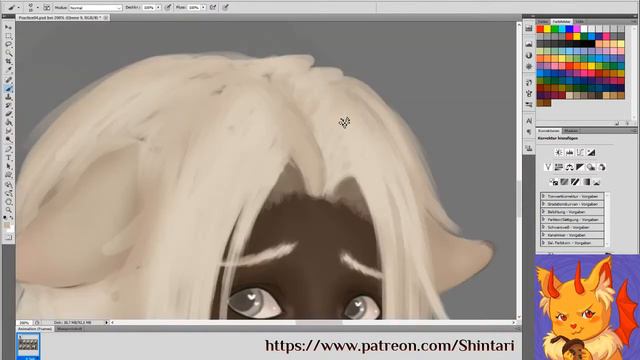Open the Deckkraft opacity slider arrow

(158, 7)
